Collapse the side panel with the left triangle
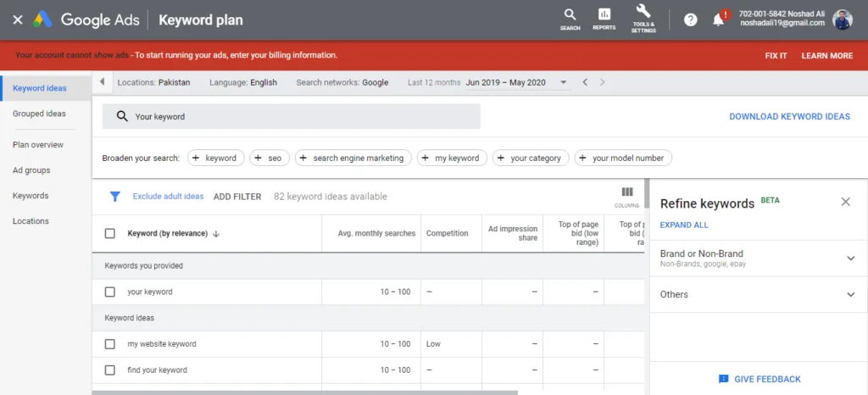868x395 pixels. pos(102,82)
